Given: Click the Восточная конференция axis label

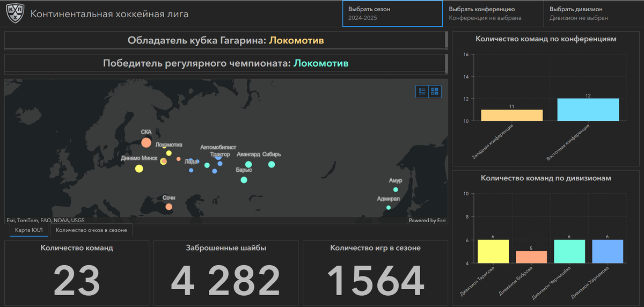Looking at the screenshot, I should coord(568,142).
